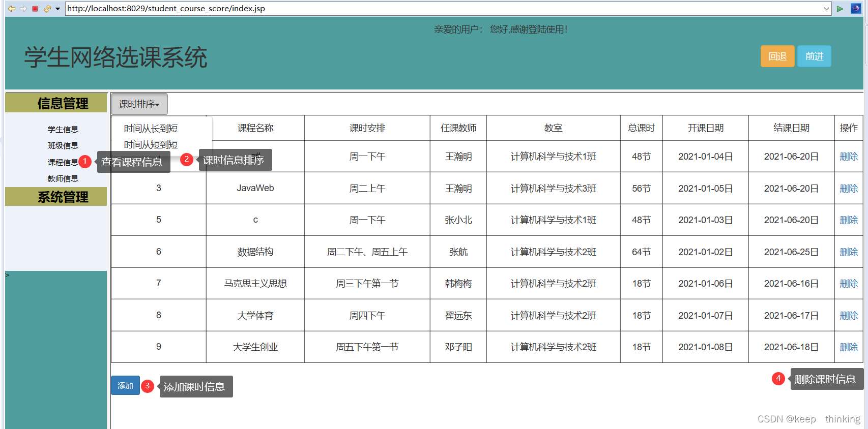The width and height of the screenshot is (868, 429).
Task: Open 班级信息 in sidebar
Action: 63,146
